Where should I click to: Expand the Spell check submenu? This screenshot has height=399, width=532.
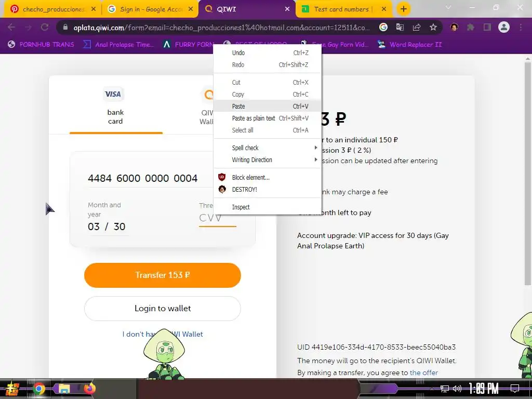point(268,148)
